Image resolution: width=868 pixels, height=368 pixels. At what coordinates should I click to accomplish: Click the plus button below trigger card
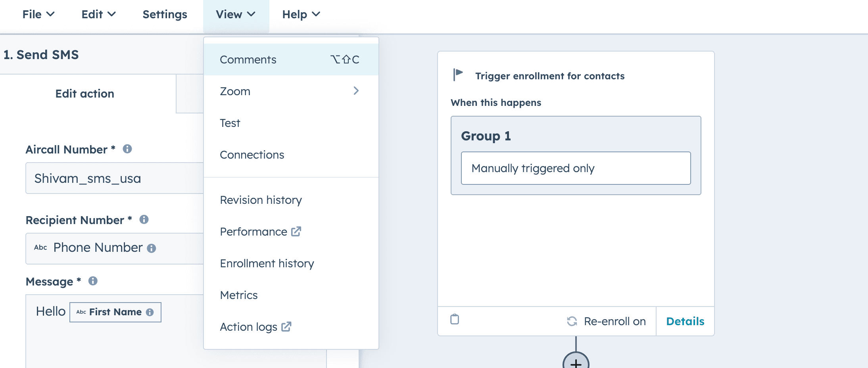click(x=576, y=362)
